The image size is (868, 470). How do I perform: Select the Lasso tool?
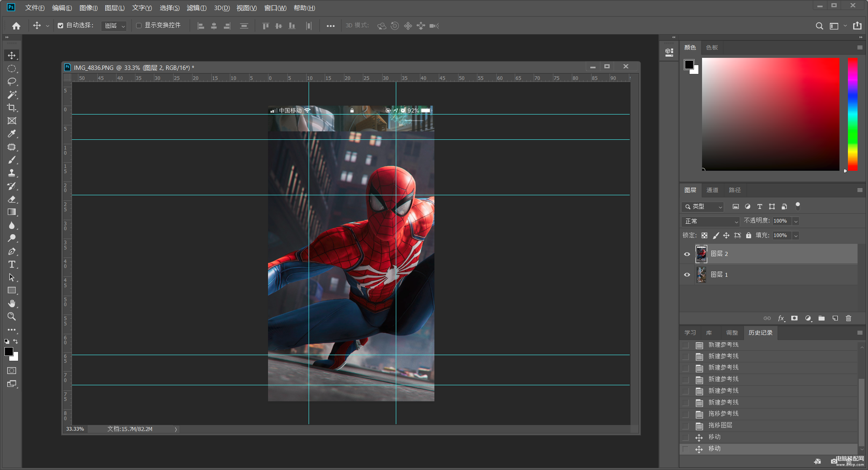tap(12, 82)
